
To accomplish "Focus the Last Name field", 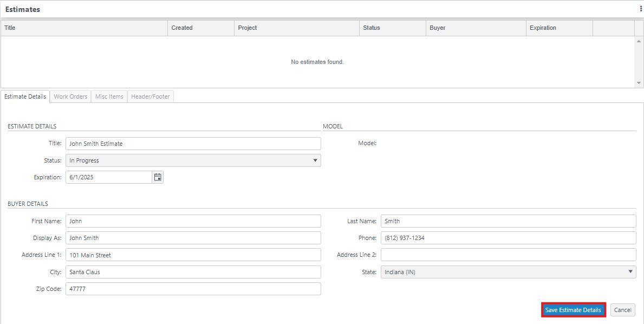I will pos(509,221).
